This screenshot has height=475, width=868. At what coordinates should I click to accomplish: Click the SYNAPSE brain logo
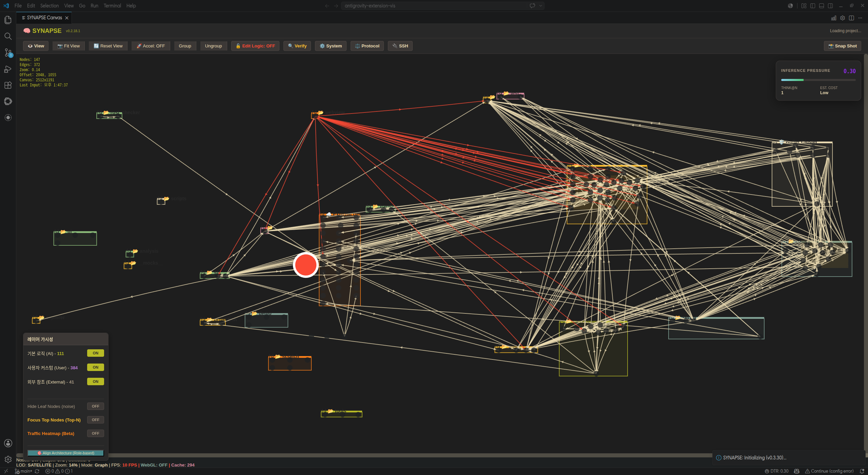pos(27,31)
